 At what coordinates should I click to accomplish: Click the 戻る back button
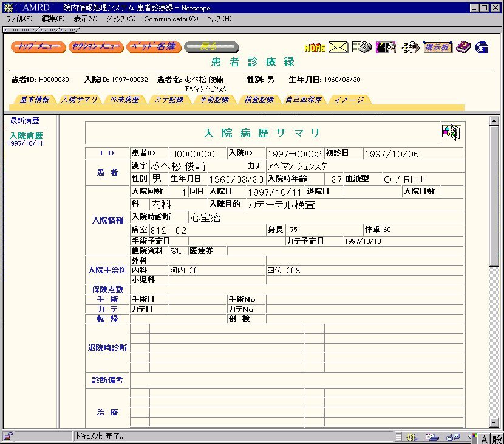tap(211, 47)
